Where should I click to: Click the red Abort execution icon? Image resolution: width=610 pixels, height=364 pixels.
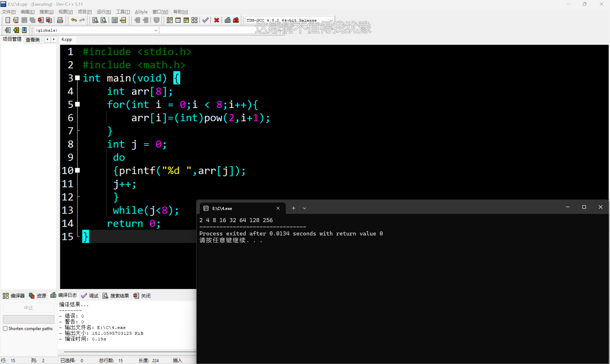(216, 20)
